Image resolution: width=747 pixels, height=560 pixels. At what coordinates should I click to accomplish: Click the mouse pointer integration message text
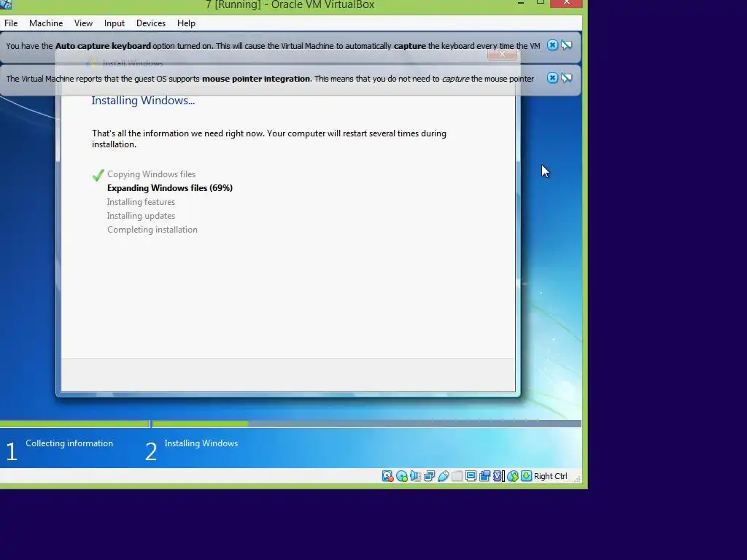(270, 79)
